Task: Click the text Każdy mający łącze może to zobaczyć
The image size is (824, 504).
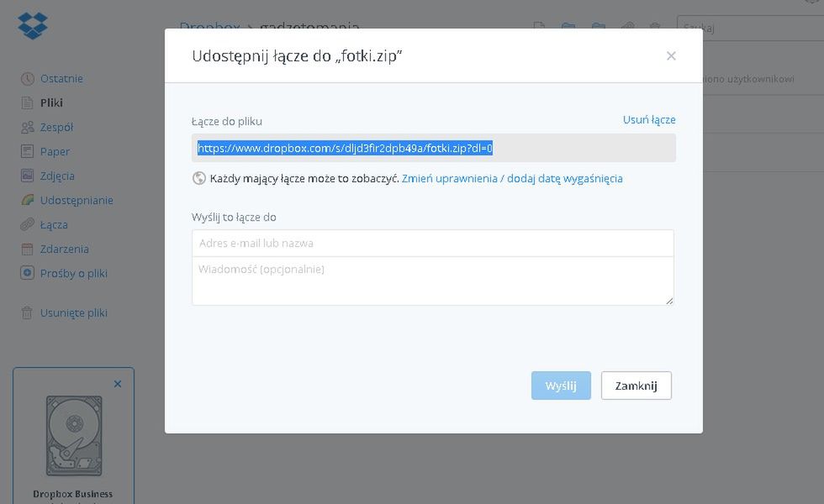Action: click(x=304, y=178)
